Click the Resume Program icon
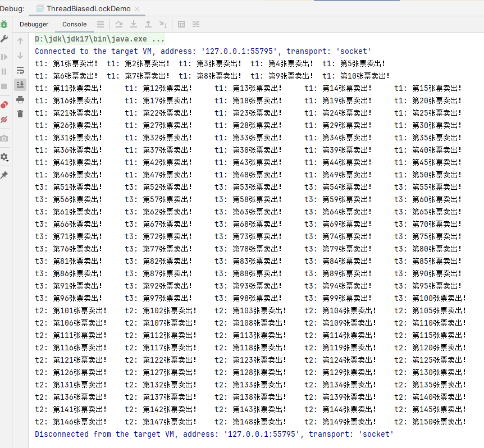Image resolution: width=484 pixels, height=448 pixels. coord(4,57)
